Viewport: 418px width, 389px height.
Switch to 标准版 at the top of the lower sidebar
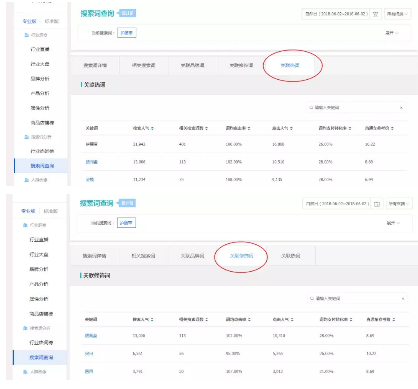51,211
